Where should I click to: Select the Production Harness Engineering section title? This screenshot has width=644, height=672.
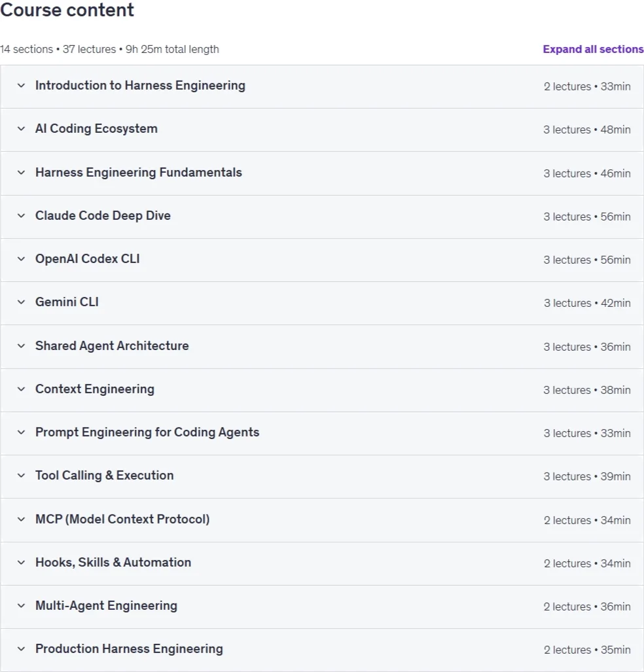[x=129, y=649]
